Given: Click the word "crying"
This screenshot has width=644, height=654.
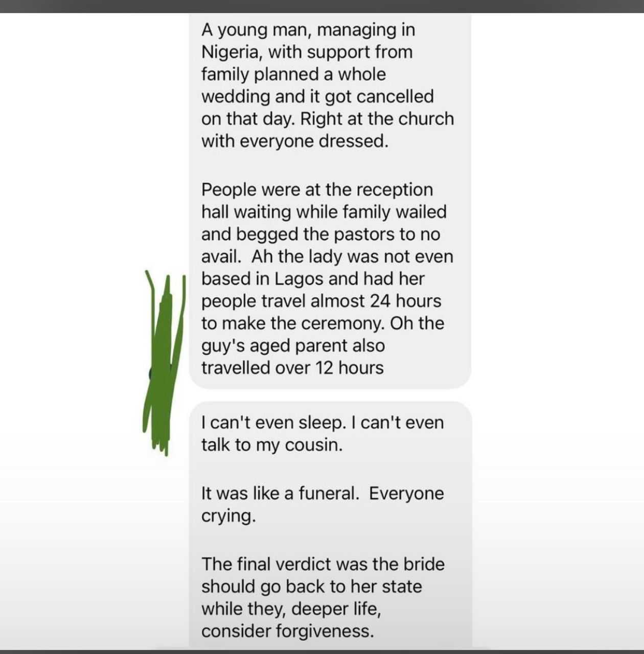Looking at the screenshot, I should tap(227, 516).
